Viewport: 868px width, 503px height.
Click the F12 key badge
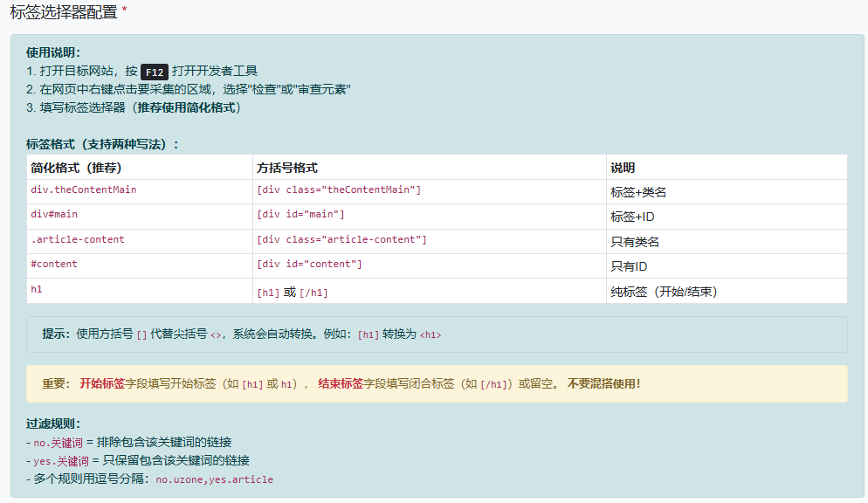click(154, 72)
